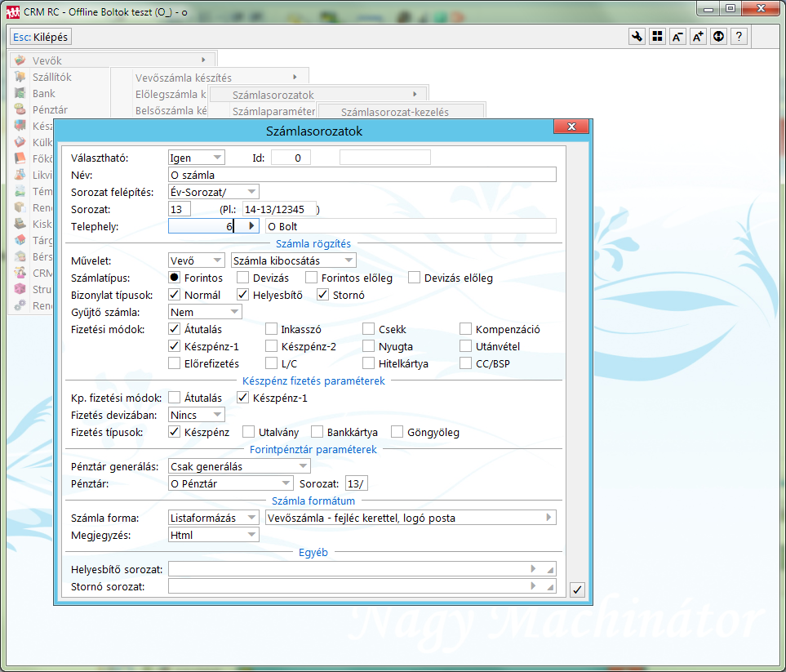Image resolution: width=786 pixels, height=672 pixels.
Task: Open the wrench settings tool
Action: (x=637, y=37)
